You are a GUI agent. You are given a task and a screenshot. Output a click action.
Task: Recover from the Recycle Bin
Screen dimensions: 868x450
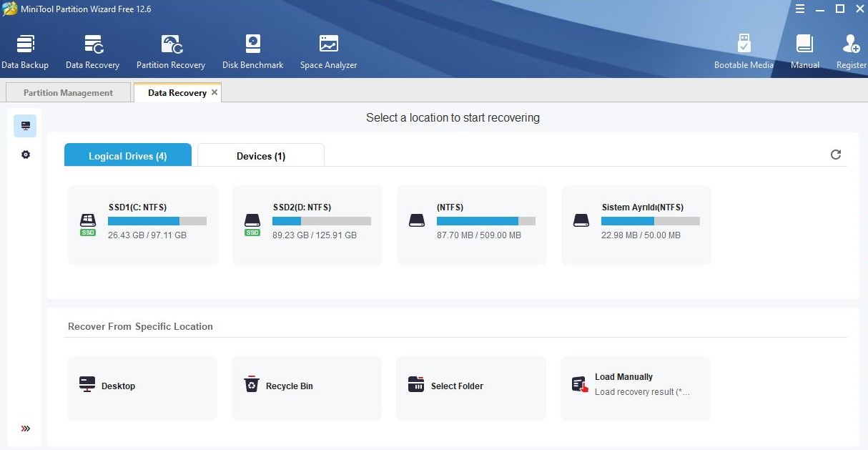click(x=307, y=388)
